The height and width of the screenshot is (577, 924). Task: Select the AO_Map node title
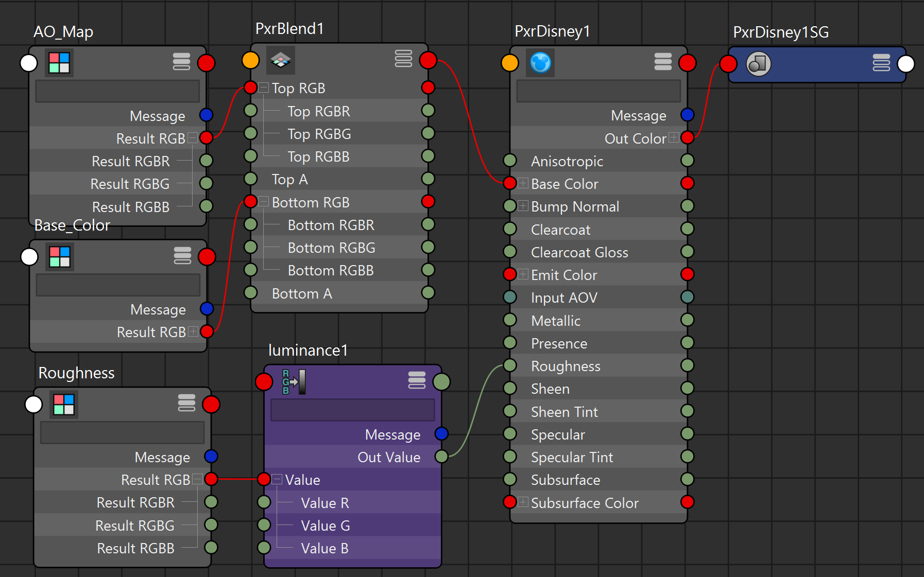(63, 32)
